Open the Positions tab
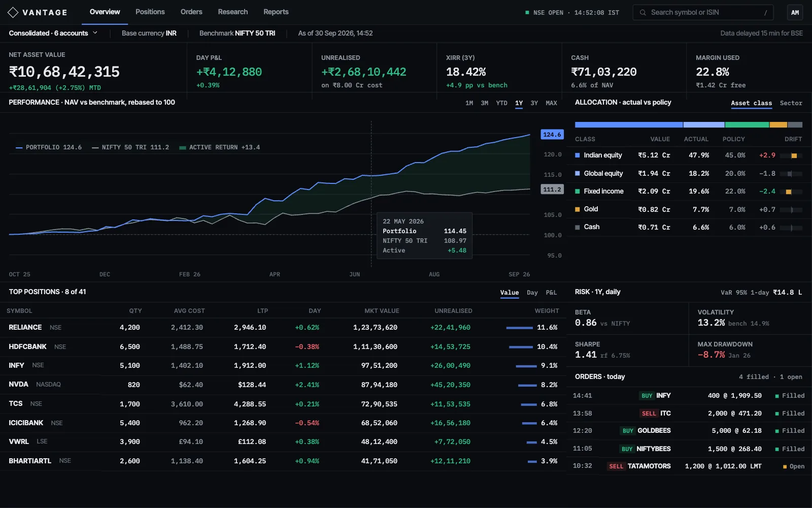This screenshot has height=508, width=812. pos(150,12)
